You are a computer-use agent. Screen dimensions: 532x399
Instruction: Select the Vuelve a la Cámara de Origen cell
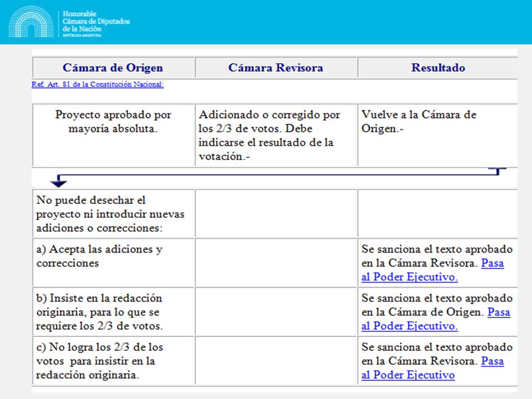click(438, 135)
